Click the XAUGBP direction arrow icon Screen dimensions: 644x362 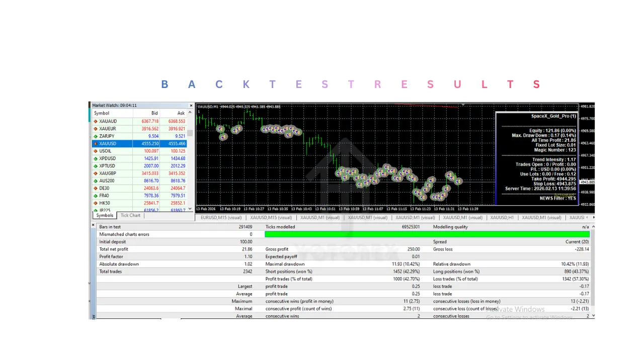coord(96,173)
